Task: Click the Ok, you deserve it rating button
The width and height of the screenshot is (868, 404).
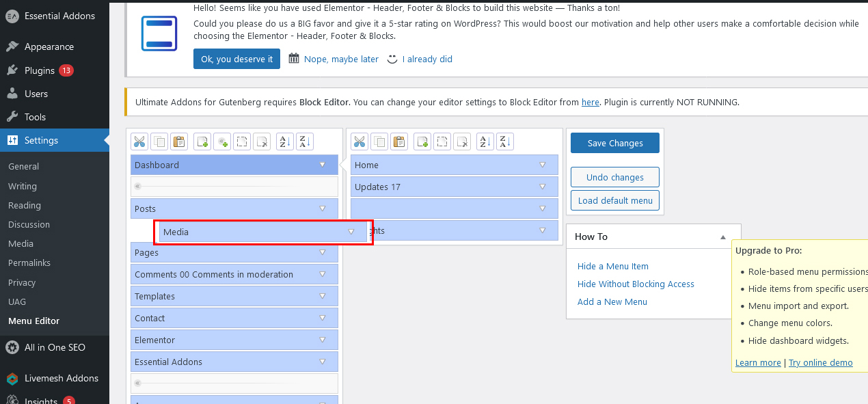Action: pos(236,59)
